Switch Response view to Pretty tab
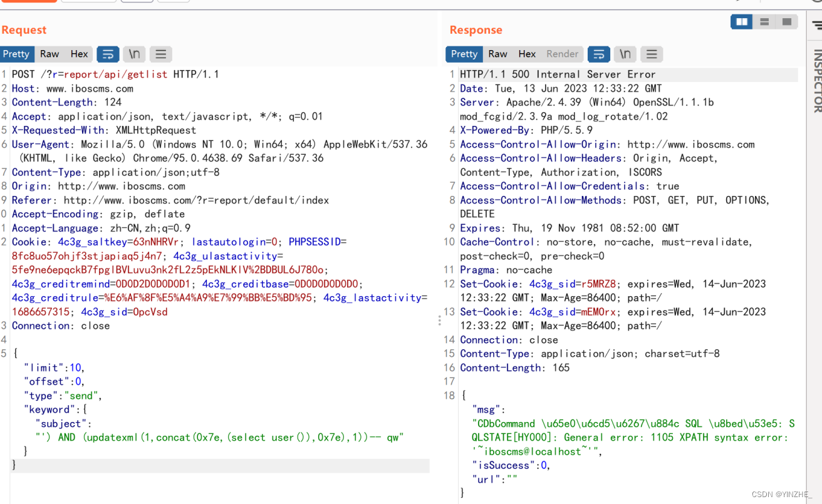 (x=464, y=54)
